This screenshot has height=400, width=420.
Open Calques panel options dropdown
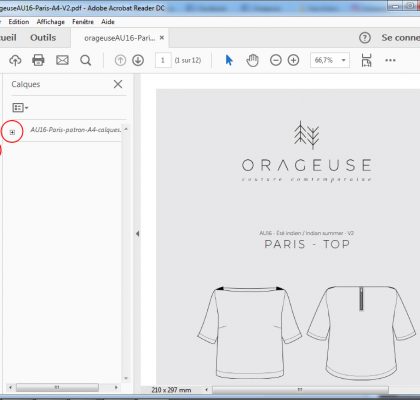pos(20,108)
